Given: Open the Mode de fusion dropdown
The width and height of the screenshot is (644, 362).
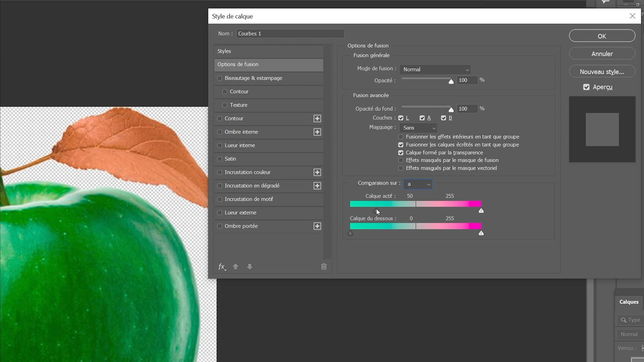Looking at the screenshot, I should point(435,69).
